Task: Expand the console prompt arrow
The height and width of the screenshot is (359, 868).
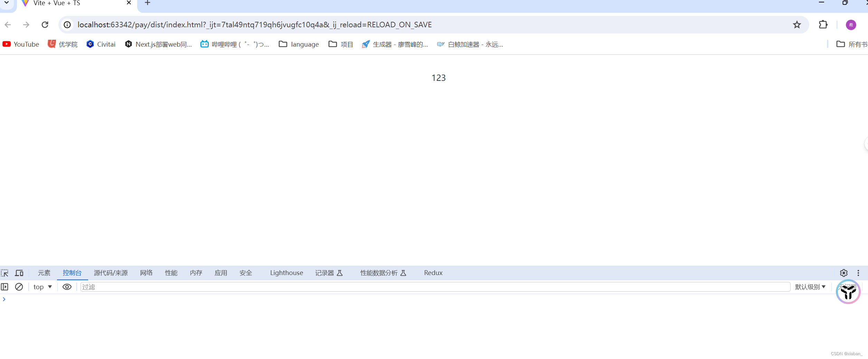Action: point(4,299)
